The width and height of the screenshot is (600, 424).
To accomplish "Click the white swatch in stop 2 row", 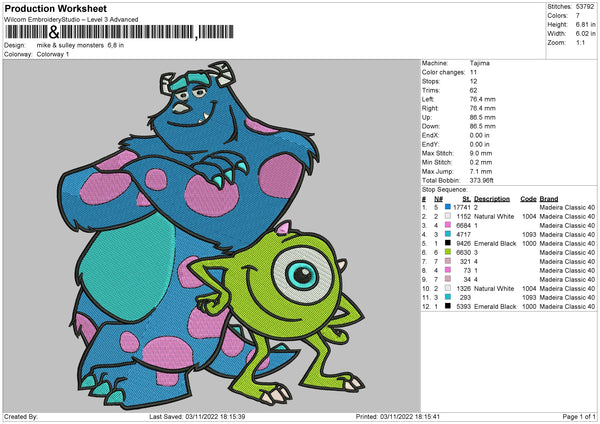I will click(x=448, y=216).
